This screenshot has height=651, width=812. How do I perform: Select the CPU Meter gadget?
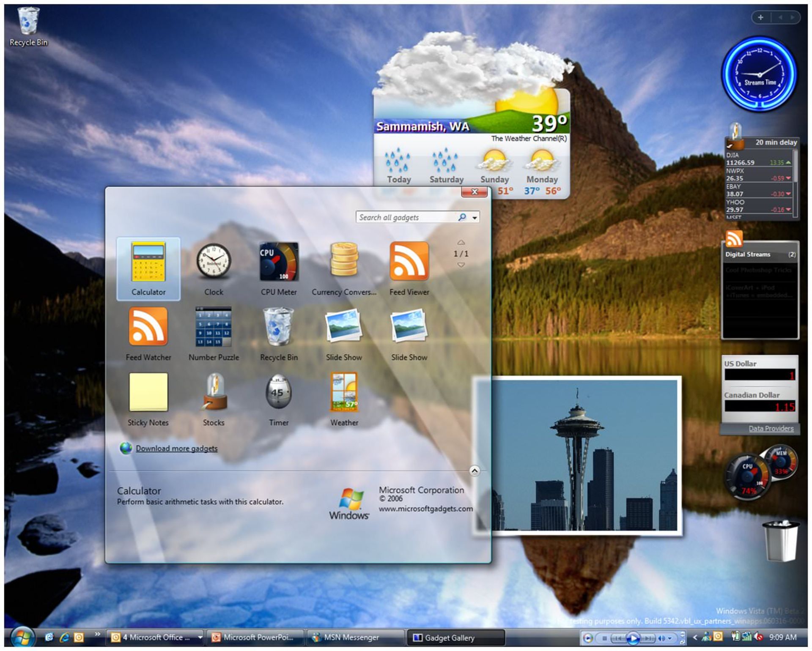(x=279, y=262)
